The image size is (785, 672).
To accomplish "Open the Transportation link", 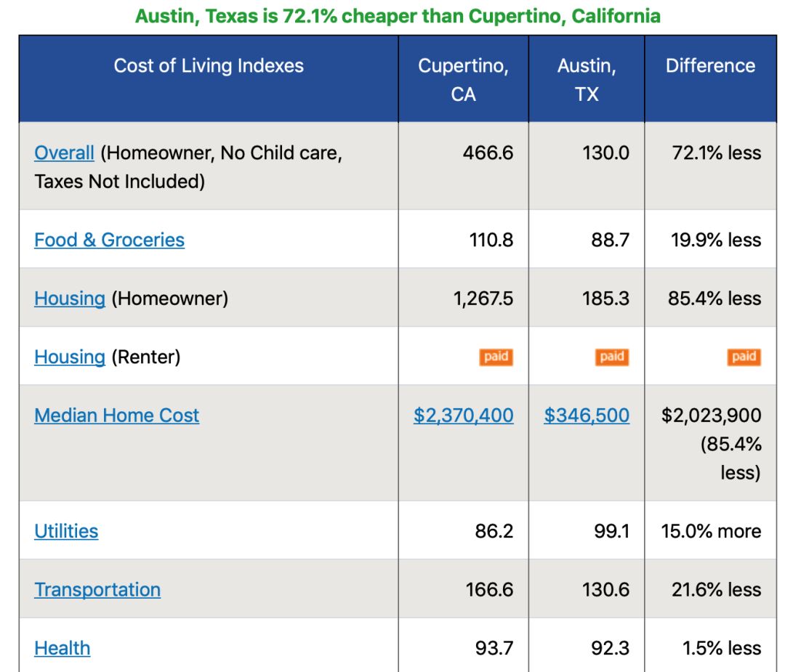I will click(97, 589).
